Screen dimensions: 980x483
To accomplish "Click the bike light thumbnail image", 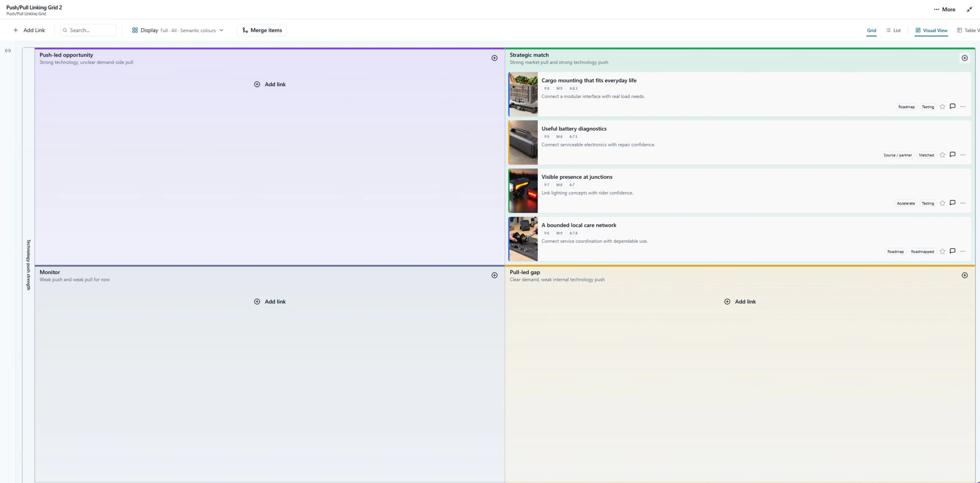I will 523,191.
